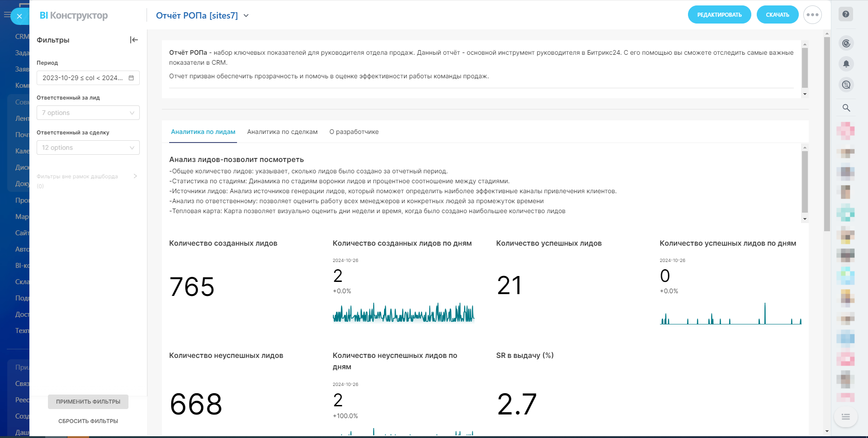Switch to Аналитика по сделкам tab
868x438 pixels.
[282, 132]
